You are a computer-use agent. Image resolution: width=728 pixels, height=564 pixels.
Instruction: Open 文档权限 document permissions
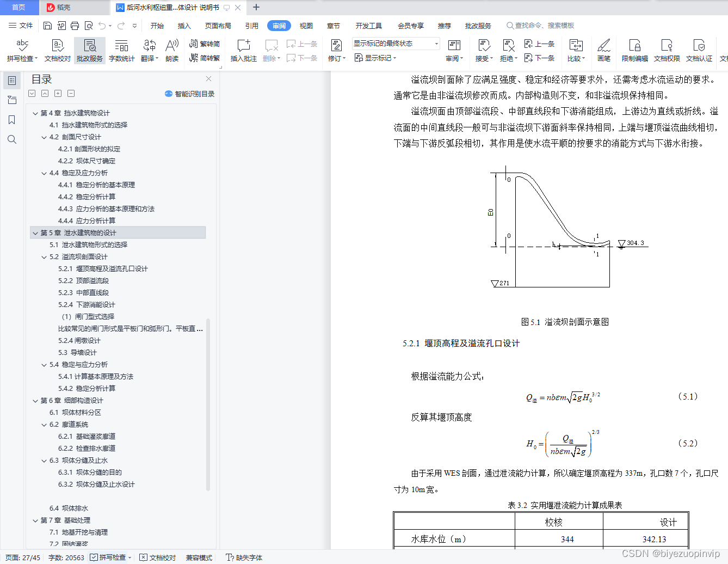click(667, 50)
